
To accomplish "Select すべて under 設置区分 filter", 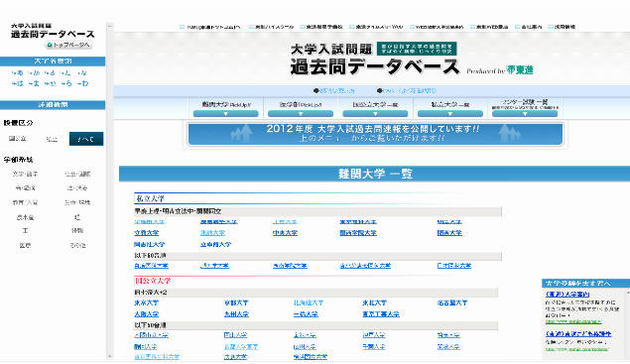I will pos(86,139).
